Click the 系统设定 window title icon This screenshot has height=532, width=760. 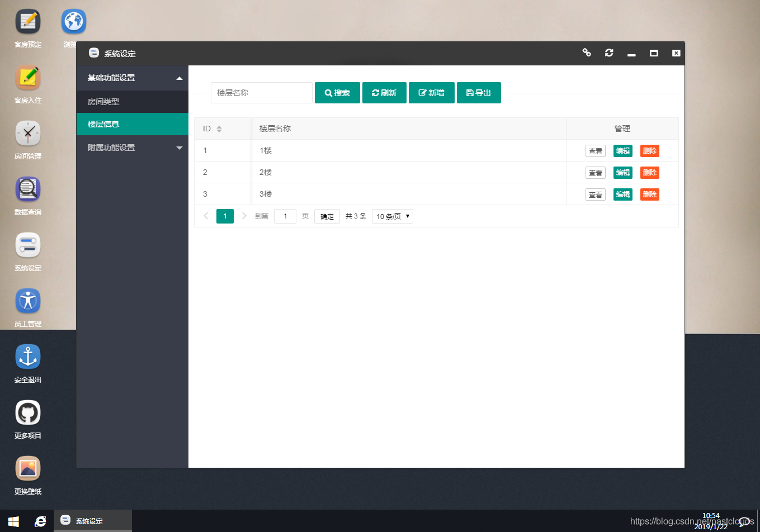(94, 53)
